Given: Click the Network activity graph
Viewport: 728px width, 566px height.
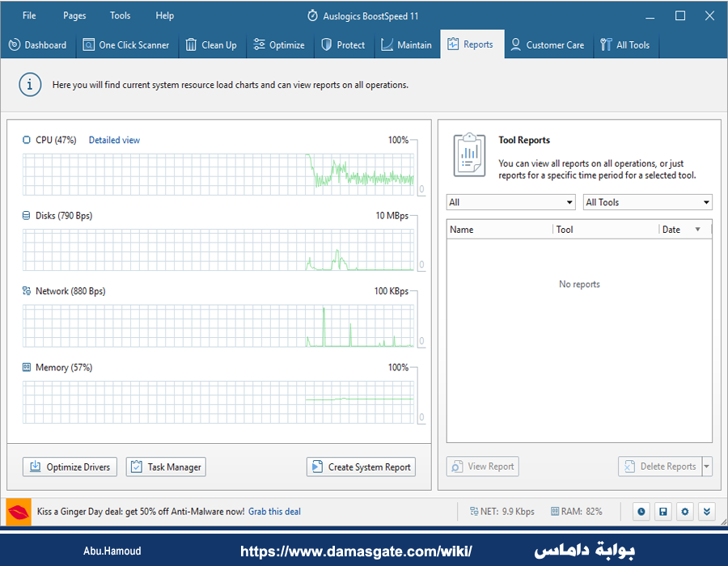Looking at the screenshot, I should [x=218, y=326].
